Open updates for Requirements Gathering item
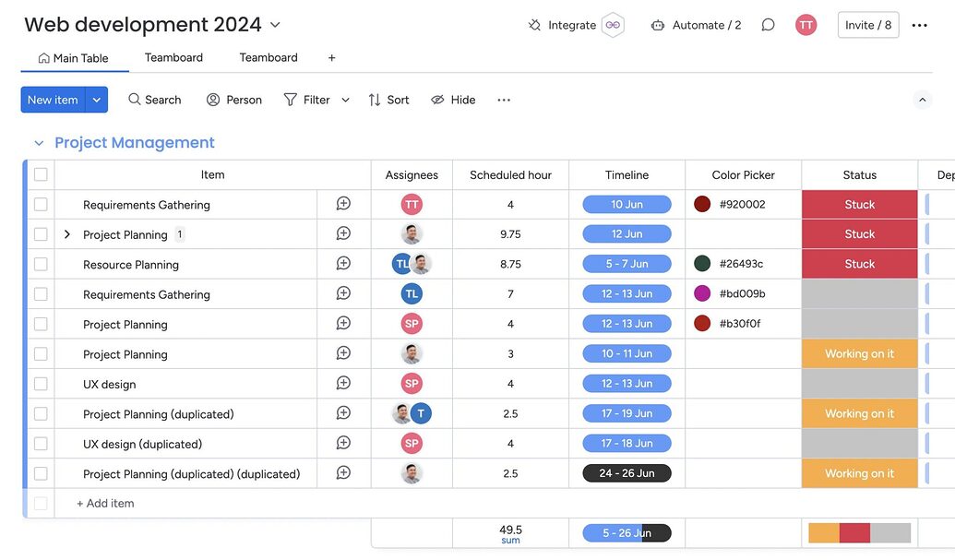The height and width of the screenshot is (560, 955). click(x=342, y=203)
